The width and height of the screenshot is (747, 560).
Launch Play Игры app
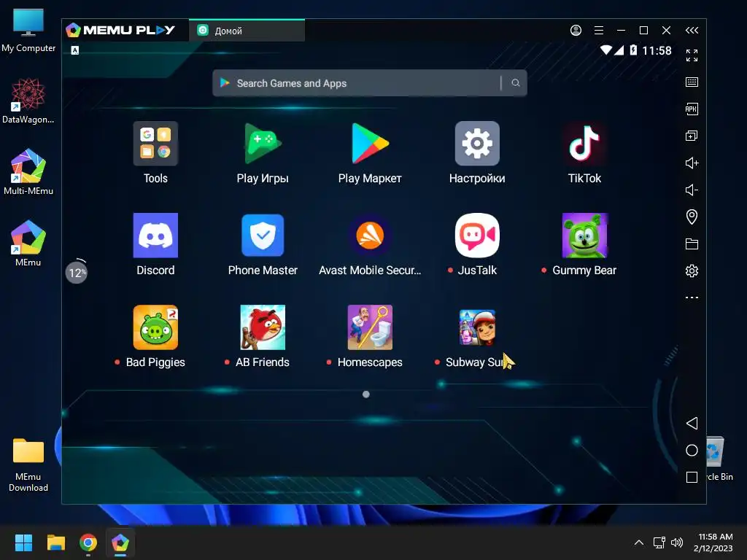point(263,144)
